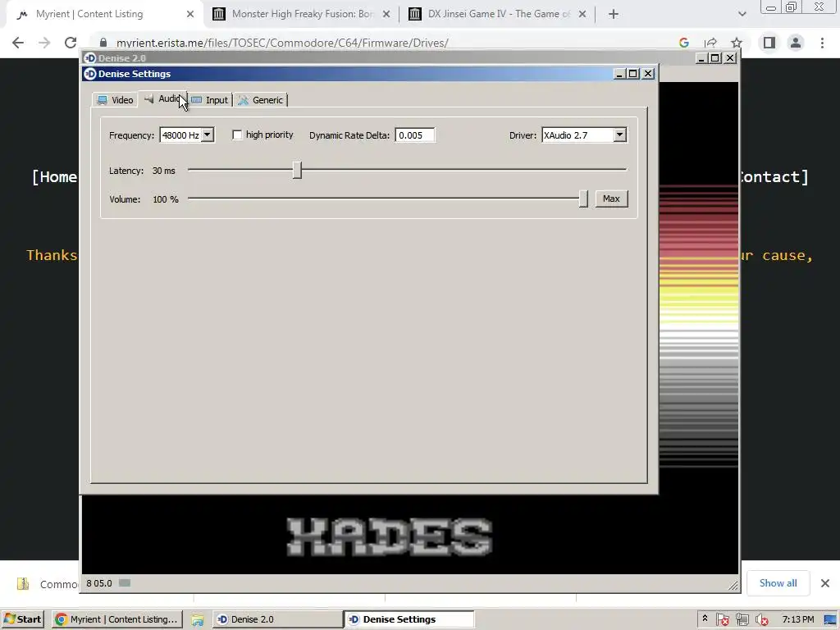Click the drive status indicator in Denise status bar
This screenshot has width=840, height=630.
(125, 583)
